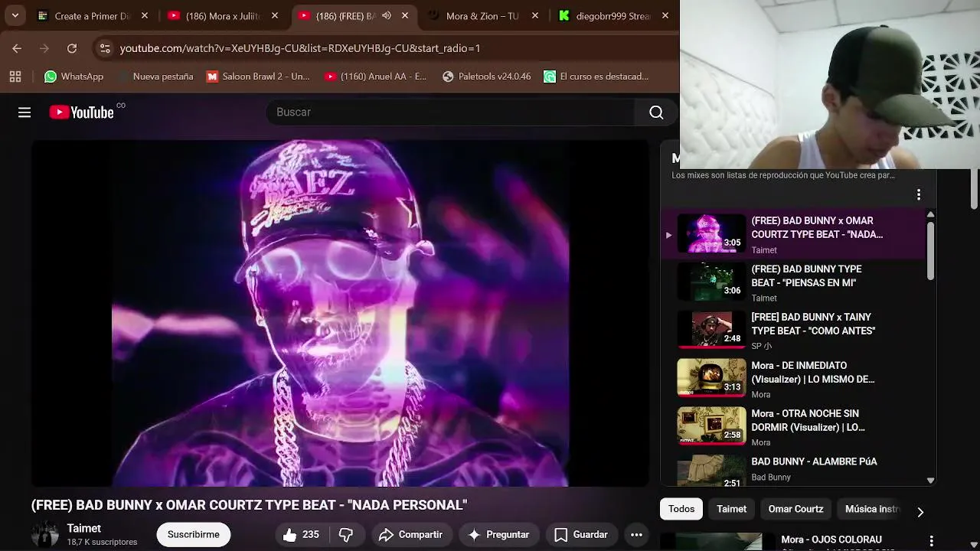
Task: Reload the current page
Action: tap(72, 48)
